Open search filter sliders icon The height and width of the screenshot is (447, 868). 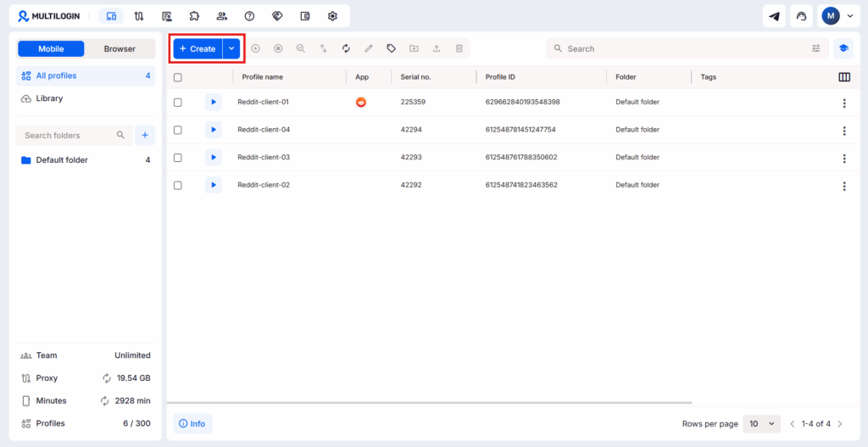[816, 48]
